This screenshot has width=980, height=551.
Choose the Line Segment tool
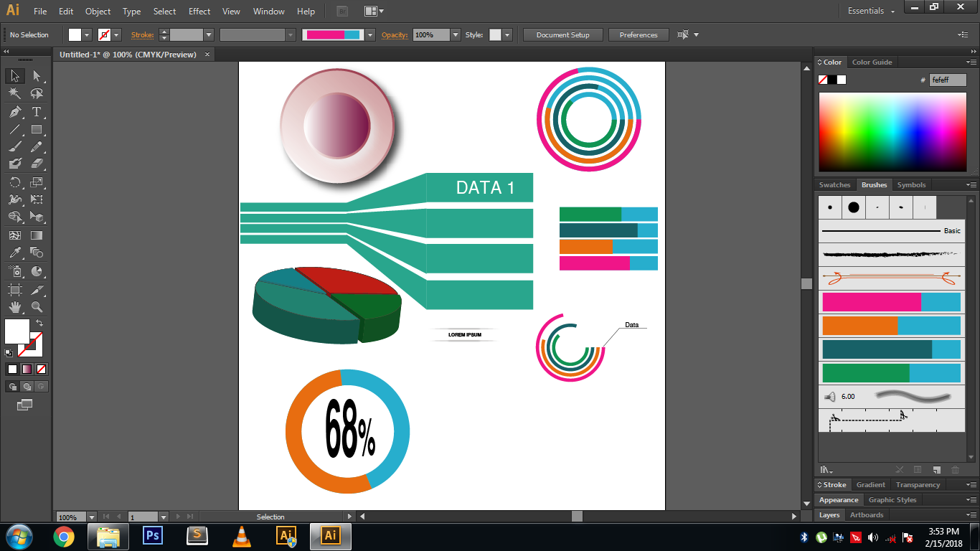tap(14, 130)
